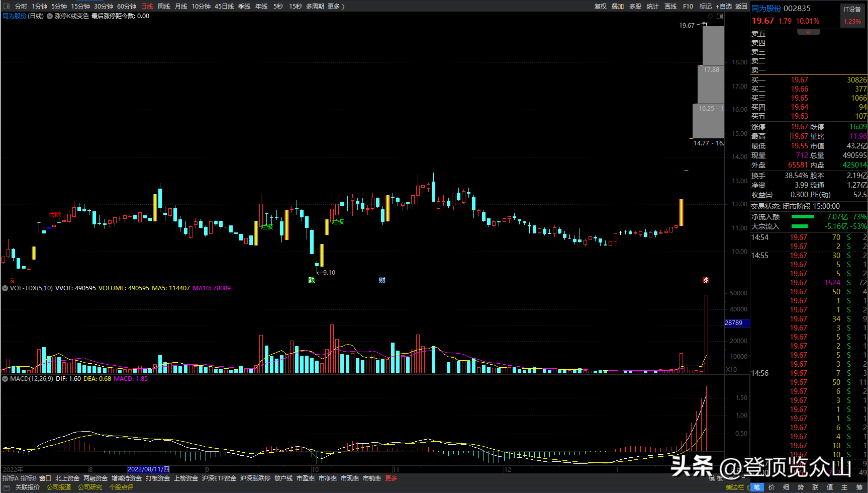Select the 月线 monthly chart tab

click(x=181, y=7)
